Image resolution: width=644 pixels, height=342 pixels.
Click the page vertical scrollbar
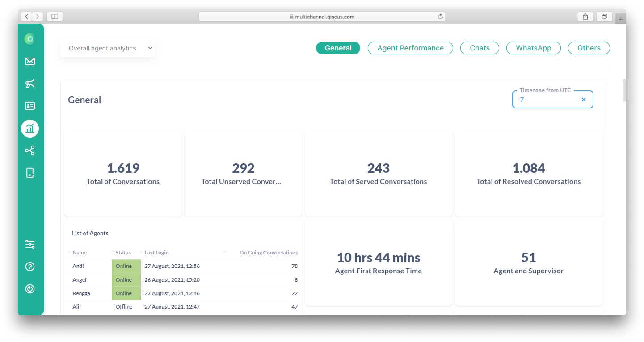624,91
